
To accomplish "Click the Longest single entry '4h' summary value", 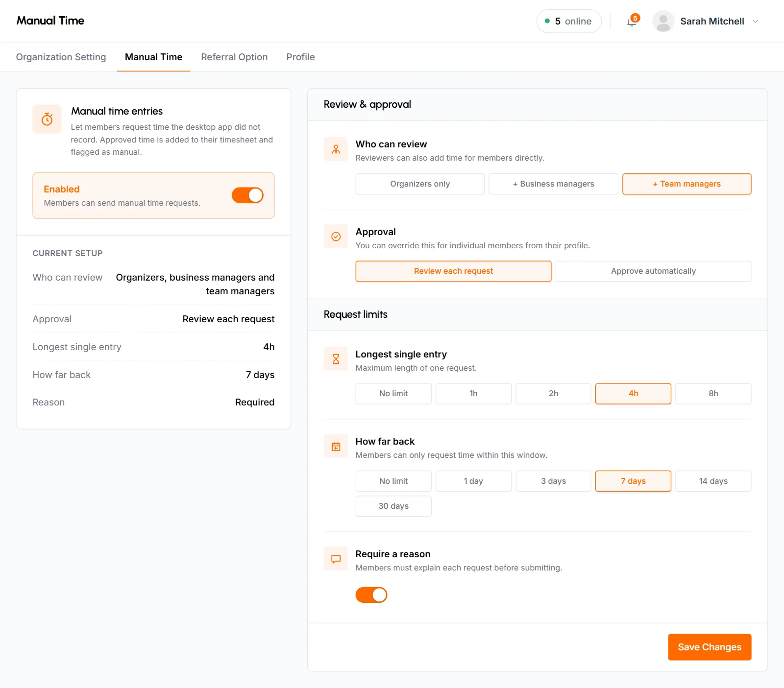I will click(269, 347).
